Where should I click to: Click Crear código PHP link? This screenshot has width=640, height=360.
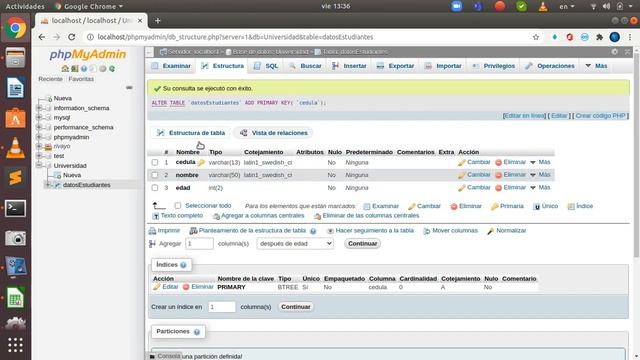pos(600,116)
